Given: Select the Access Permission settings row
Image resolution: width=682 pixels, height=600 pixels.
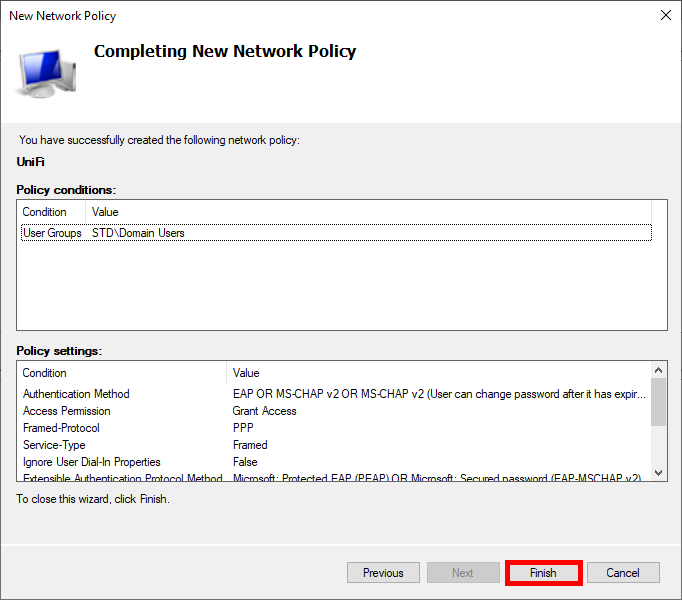Looking at the screenshot, I should click(x=67, y=411).
